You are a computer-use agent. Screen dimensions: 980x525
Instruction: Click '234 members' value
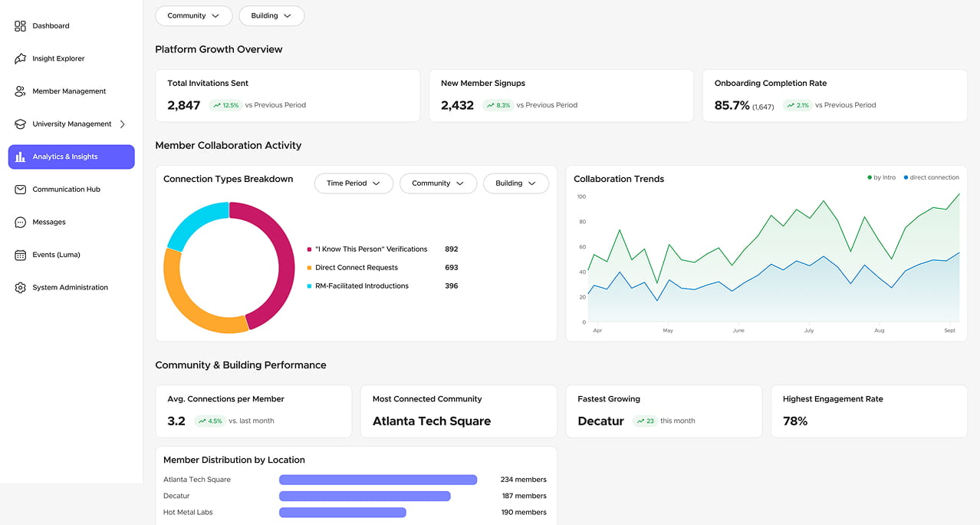coord(524,480)
